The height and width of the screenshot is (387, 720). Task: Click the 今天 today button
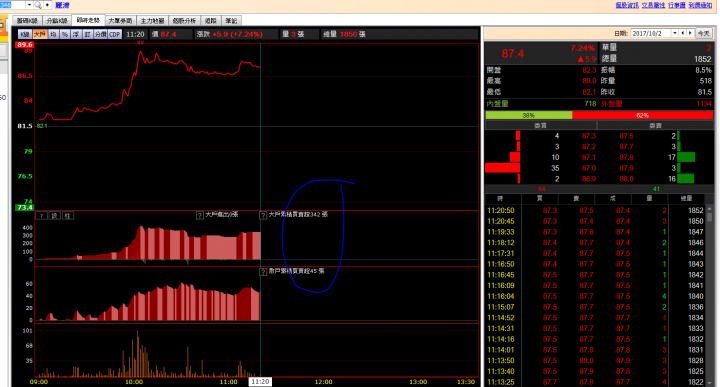point(703,33)
